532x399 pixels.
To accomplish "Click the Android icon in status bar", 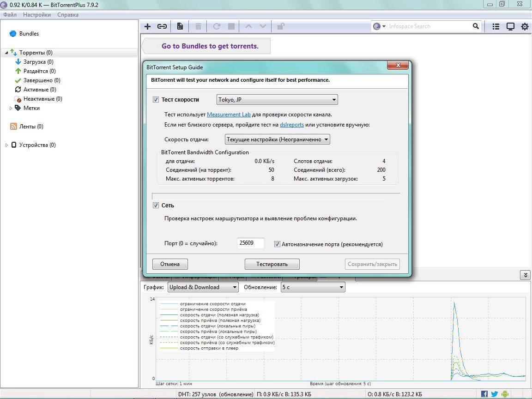I will click(505, 394).
